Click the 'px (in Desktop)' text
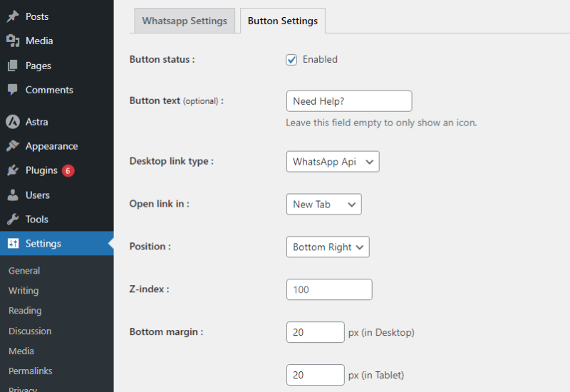The width and height of the screenshot is (570, 392). 381,332
